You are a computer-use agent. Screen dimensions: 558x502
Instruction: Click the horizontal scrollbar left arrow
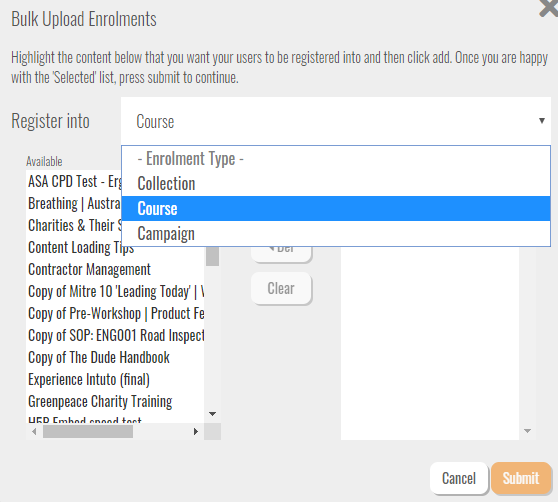click(34, 432)
